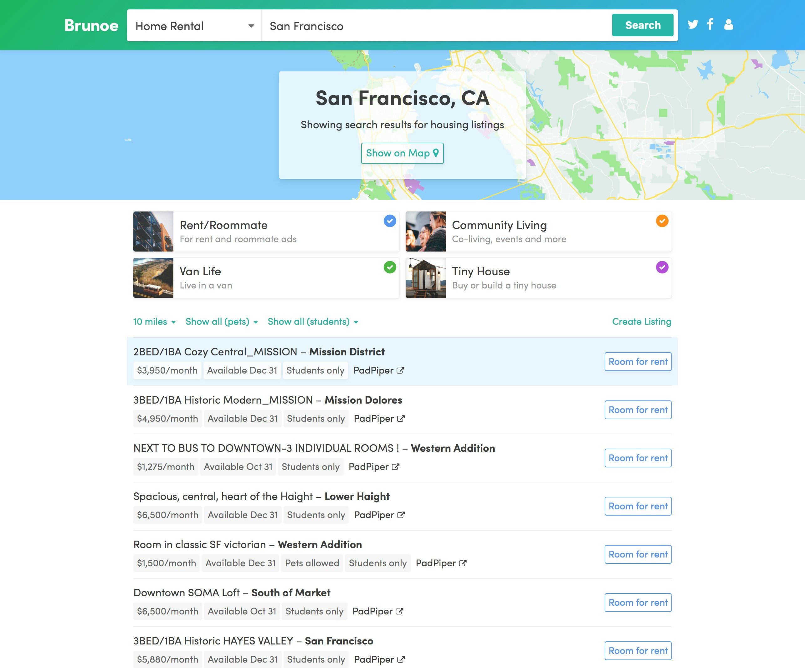Open Brunoe's Twitter page
Image resolution: width=805 pixels, height=672 pixels.
pyautogui.click(x=692, y=25)
